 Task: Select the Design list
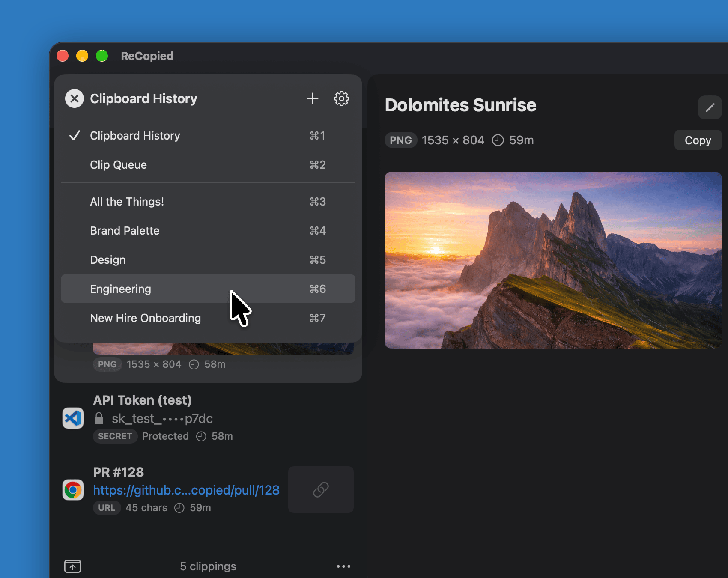208,260
